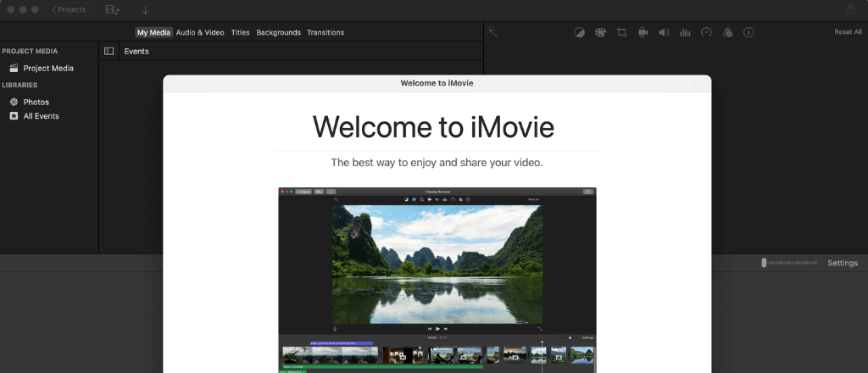Screen dimensions: 868x373
Task: Click the magic wand auto-enhance icon
Action: click(492, 31)
